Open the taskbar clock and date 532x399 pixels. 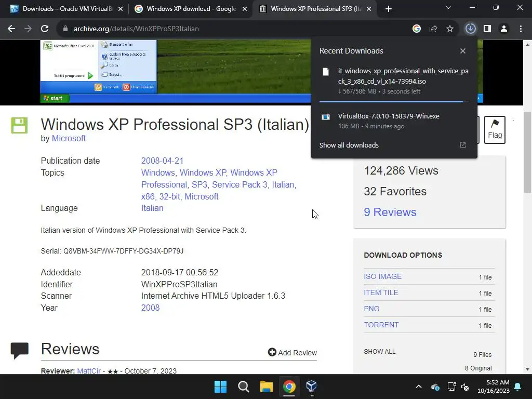coord(494,387)
